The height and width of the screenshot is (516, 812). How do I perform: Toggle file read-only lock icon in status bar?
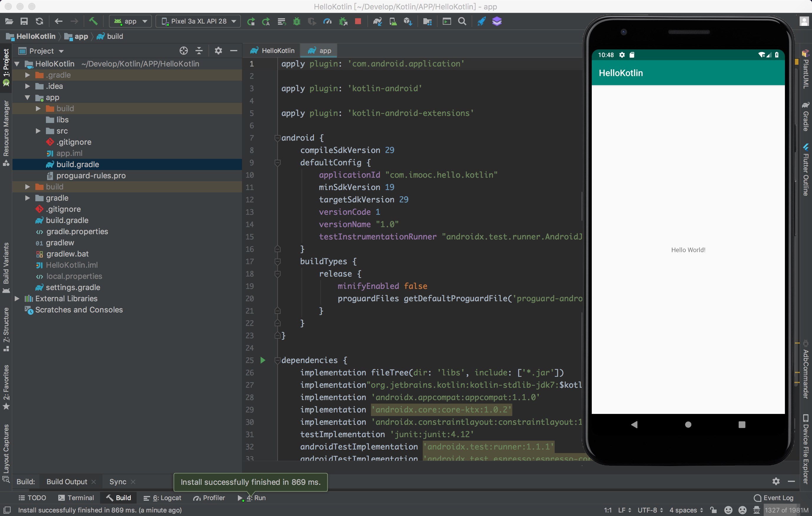(x=713, y=510)
